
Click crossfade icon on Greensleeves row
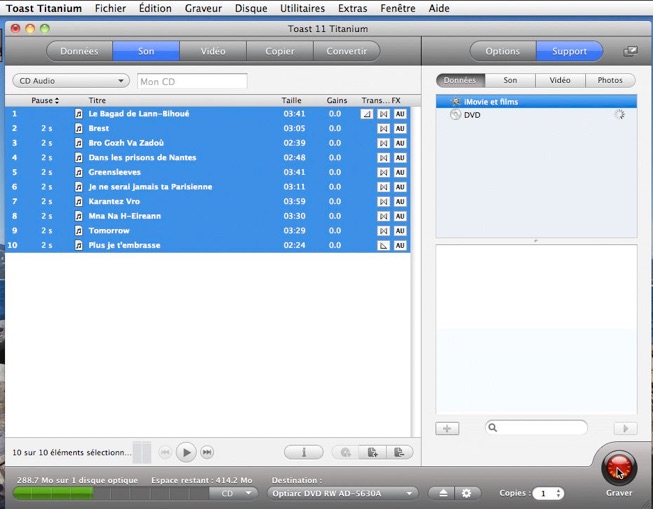pos(383,172)
